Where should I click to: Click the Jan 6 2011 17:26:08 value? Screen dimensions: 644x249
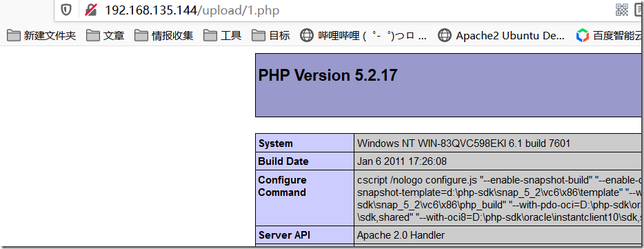tap(402, 161)
